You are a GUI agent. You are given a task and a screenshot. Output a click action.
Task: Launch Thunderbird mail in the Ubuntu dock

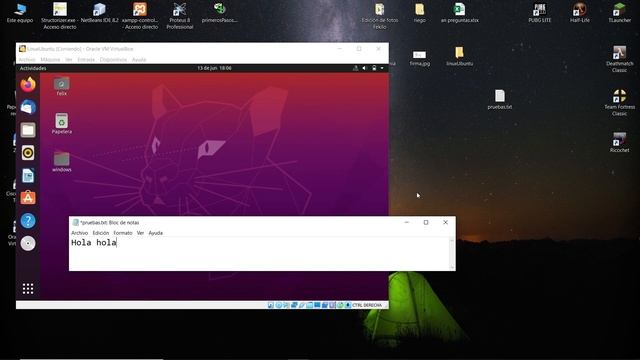(28, 107)
